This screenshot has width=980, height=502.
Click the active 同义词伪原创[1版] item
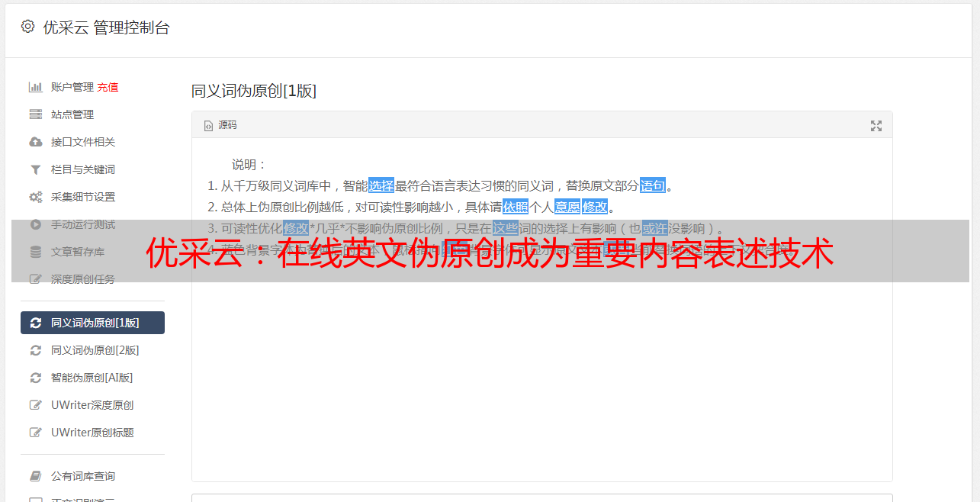(x=92, y=323)
